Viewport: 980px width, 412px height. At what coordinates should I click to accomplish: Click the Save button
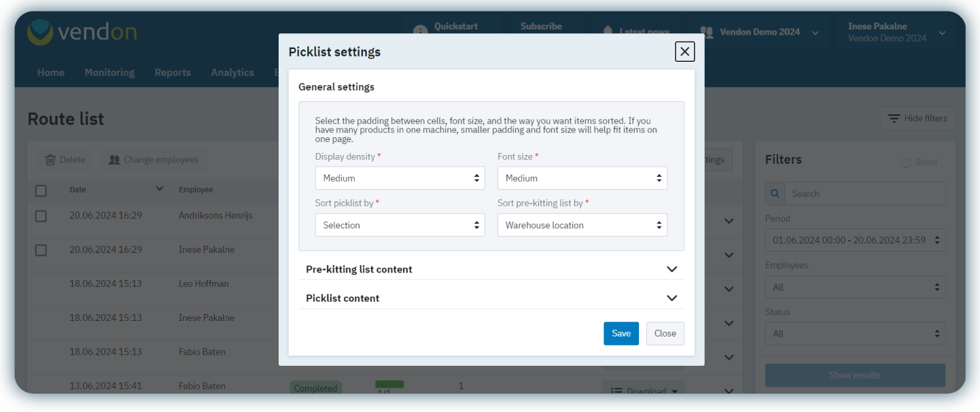pyautogui.click(x=620, y=333)
